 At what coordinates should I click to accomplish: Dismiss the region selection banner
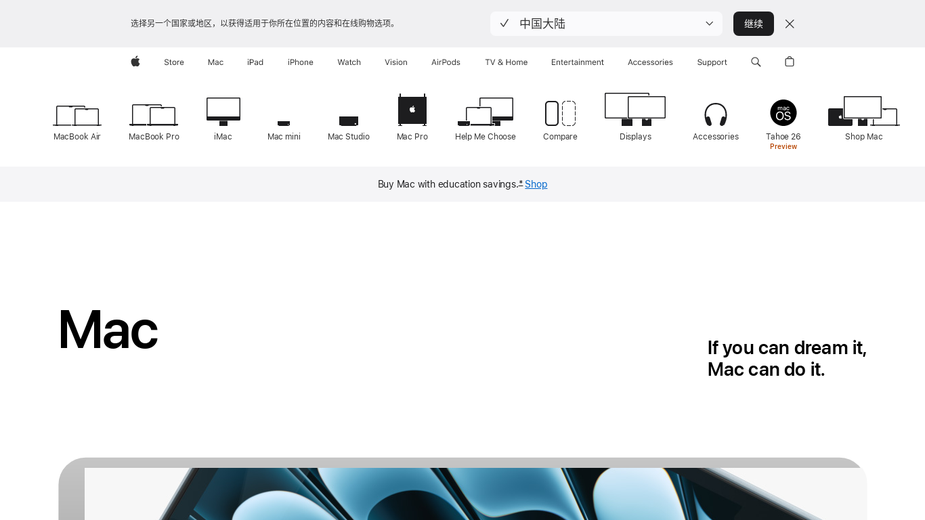click(x=789, y=24)
